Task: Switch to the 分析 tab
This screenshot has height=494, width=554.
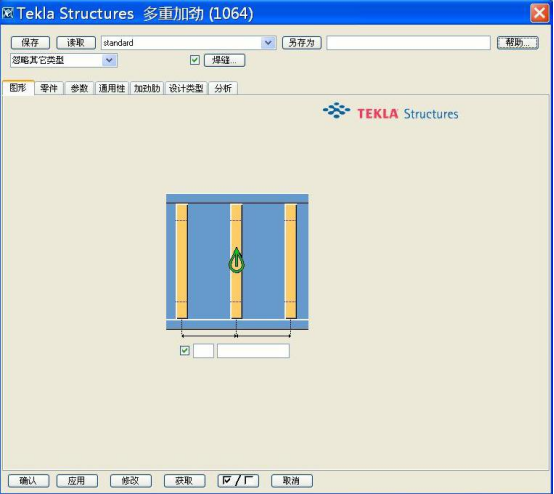Action: click(223, 88)
